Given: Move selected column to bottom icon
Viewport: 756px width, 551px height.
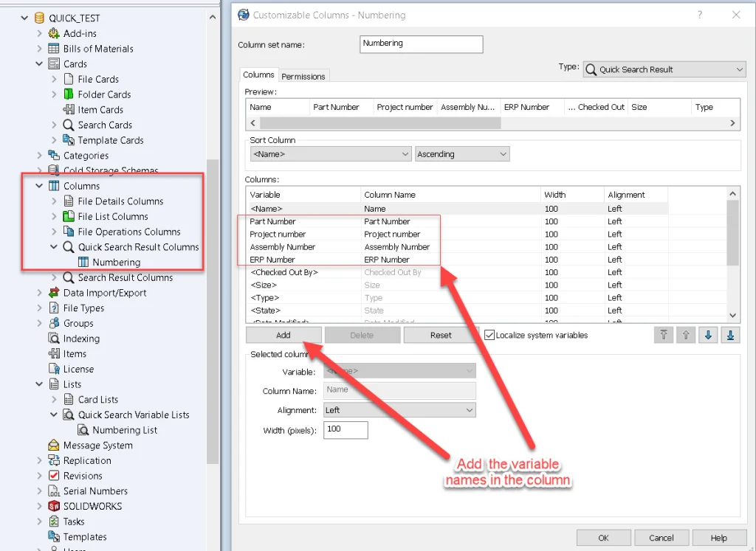Looking at the screenshot, I should coord(730,335).
